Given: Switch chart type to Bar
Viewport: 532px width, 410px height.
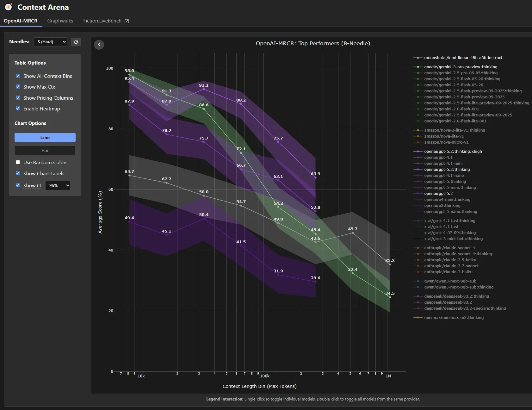Looking at the screenshot, I should tap(45, 151).
